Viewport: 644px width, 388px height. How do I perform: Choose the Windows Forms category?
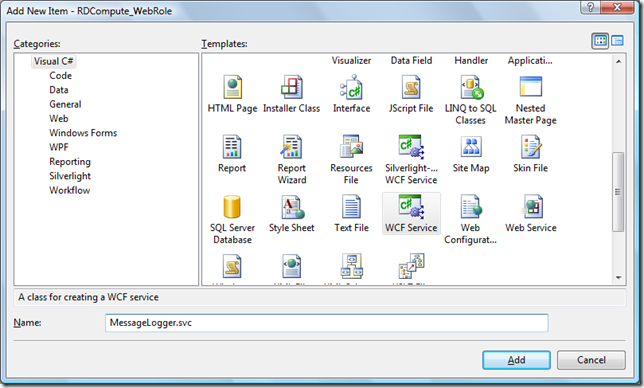tap(83, 133)
